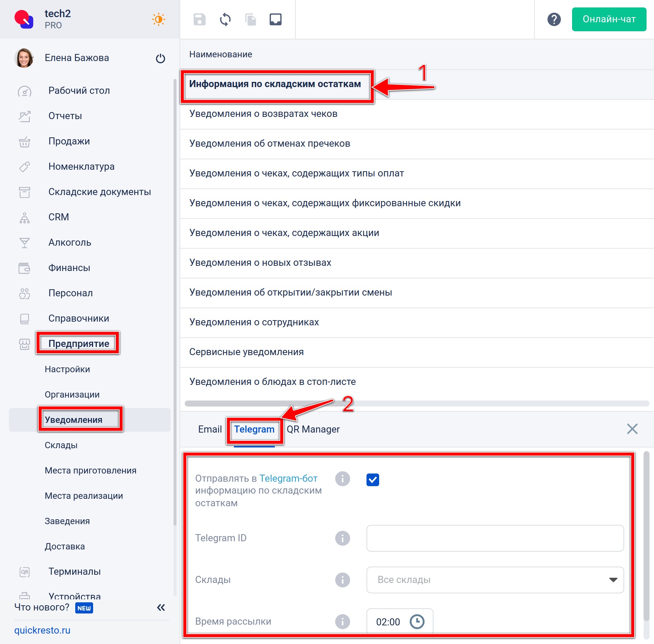654x644 pixels.
Task: Click the Терминалы QR icon
Action: pyautogui.click(x=25, y=572)
